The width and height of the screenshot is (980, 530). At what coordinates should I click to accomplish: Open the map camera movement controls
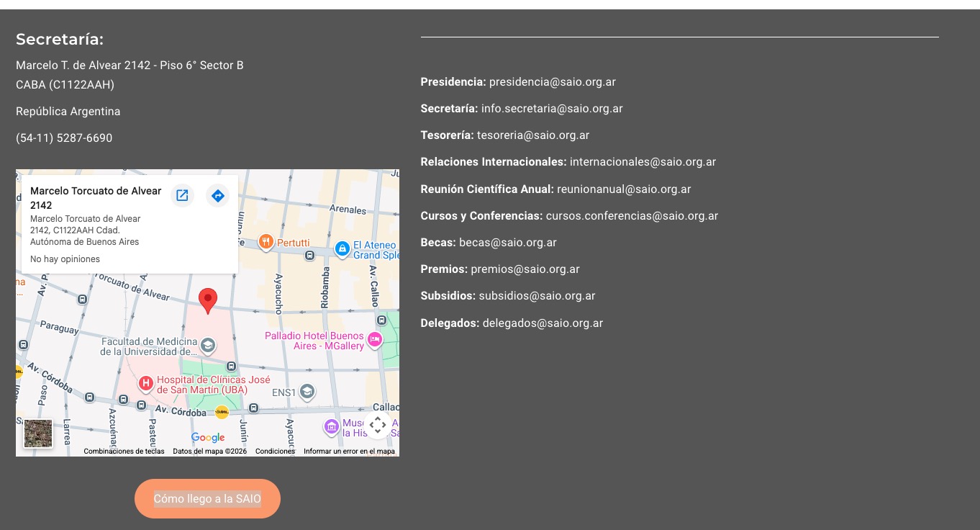click(378, 425)
